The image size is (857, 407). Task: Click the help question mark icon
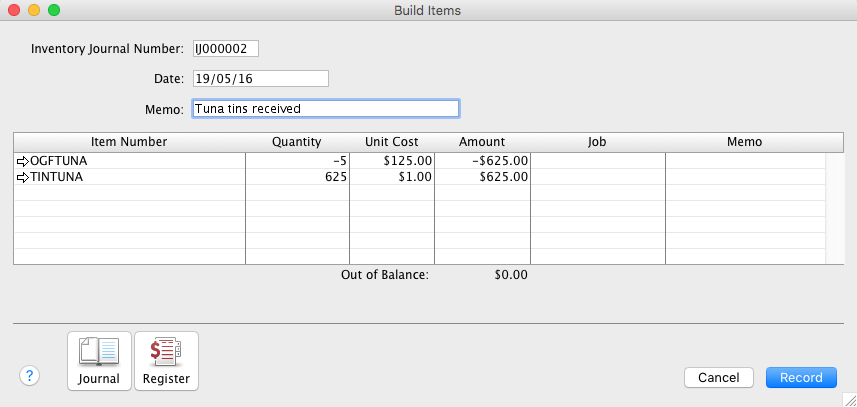pyautogui.click(x=30, y=376)
